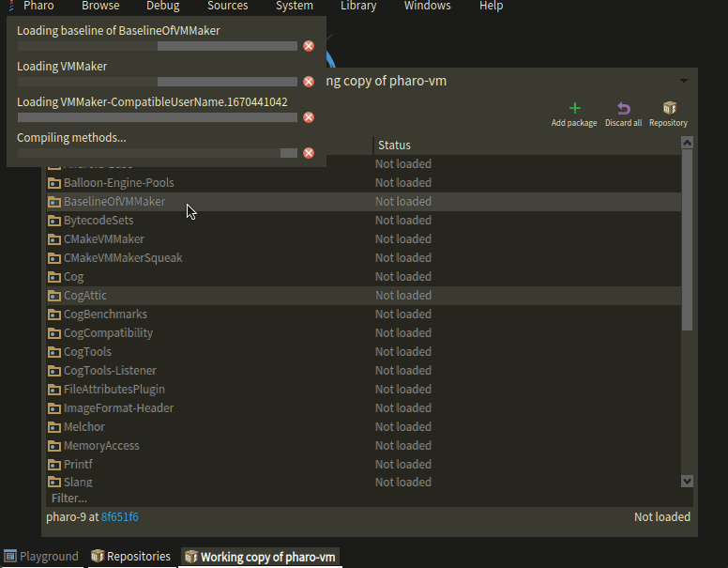The width and height of the screenshot is (728, 568).
Task: Cancel the Loading VMMaker progress job
Action: click(309, 82)
